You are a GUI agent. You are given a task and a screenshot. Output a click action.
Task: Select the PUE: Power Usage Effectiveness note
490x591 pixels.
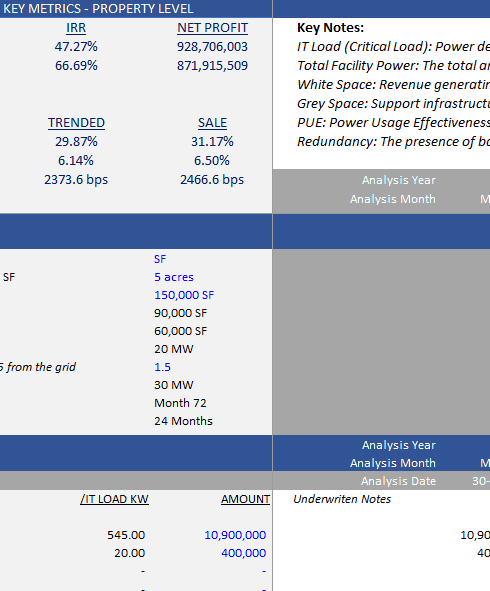pos(393,122)
